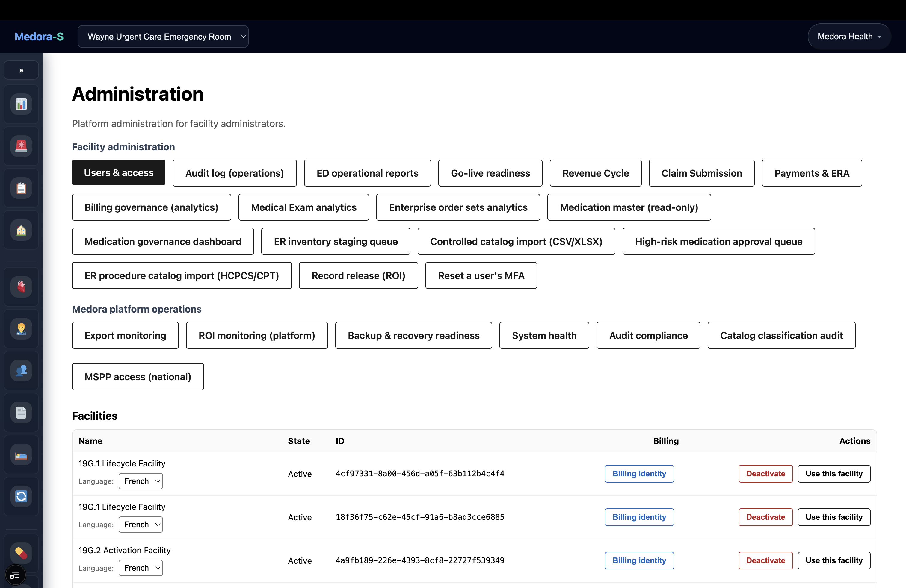The image size is (906, 588).
Task: Click ID 4cf97331-8a00-456d-a05f-63b112b4c4f4
Action: [x=420, y=474]
